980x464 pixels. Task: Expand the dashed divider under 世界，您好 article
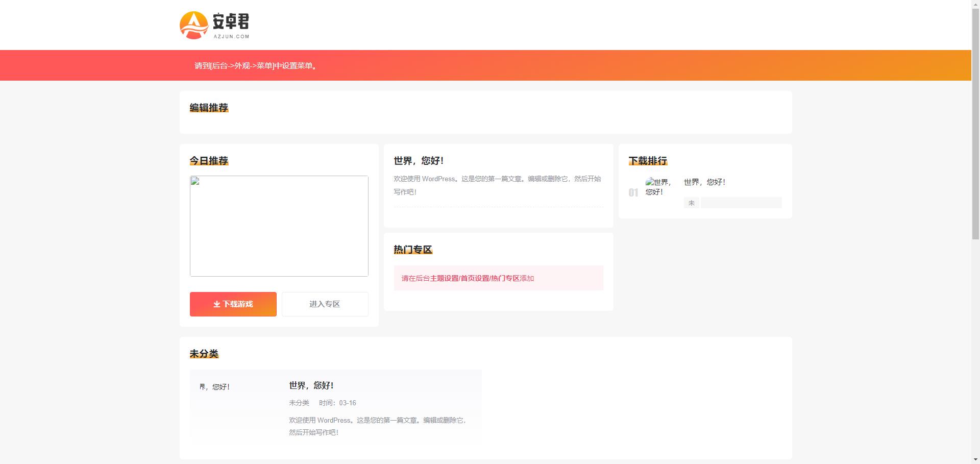point(498,207)
